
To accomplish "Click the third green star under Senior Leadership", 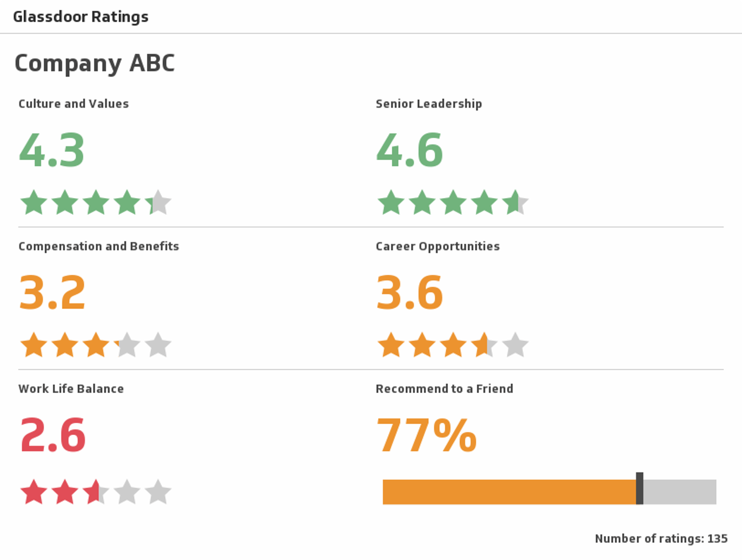I will click(454, 203).
